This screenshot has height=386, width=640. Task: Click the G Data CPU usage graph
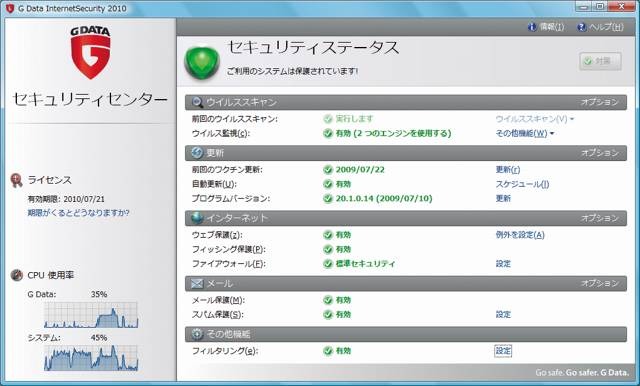pyautogui.click(x=91, y=315)
